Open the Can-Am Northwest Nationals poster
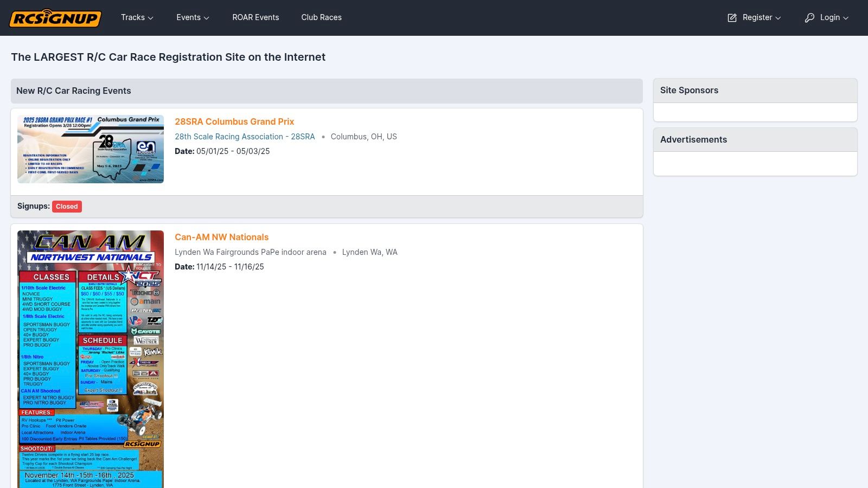 [x=91, y=359]
